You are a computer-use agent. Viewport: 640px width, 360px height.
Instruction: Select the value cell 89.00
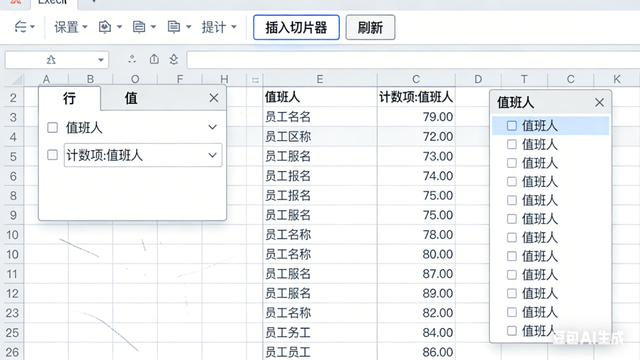pos(416,293)
